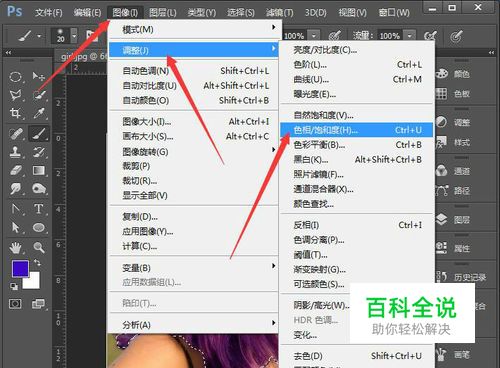Toggle pressure for size icon

456,36
